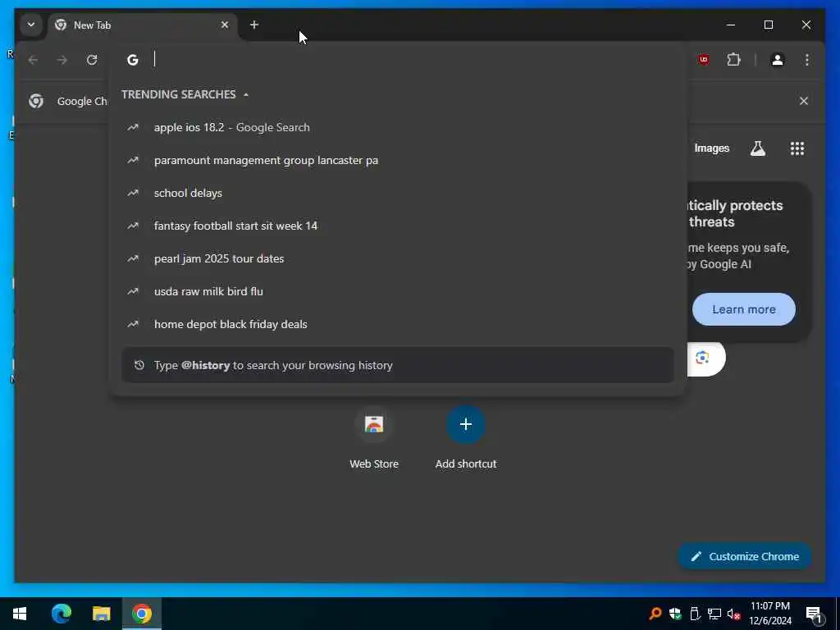Open the notification center icon
The image size is (840, 630).
[x=815, y=614]
